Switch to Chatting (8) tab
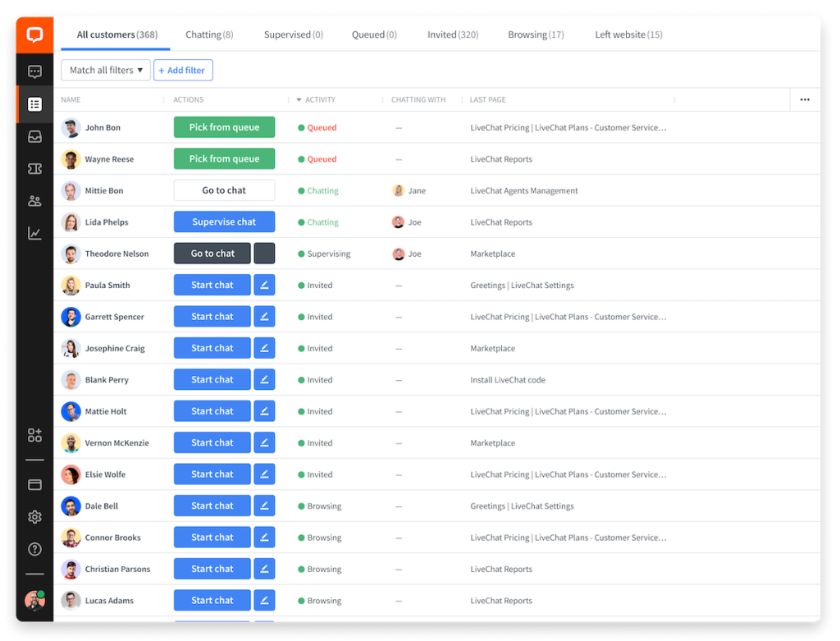The height and width of the screenshot is (641, 840). (209, 34)
